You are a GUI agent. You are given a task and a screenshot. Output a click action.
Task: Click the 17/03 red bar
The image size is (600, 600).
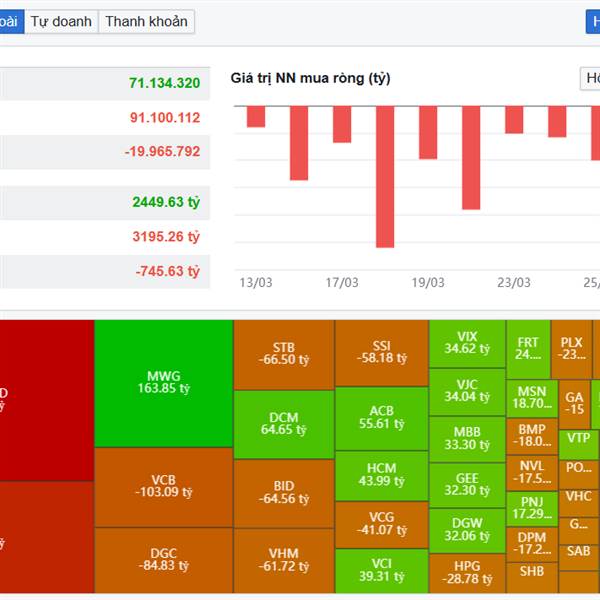342,124
